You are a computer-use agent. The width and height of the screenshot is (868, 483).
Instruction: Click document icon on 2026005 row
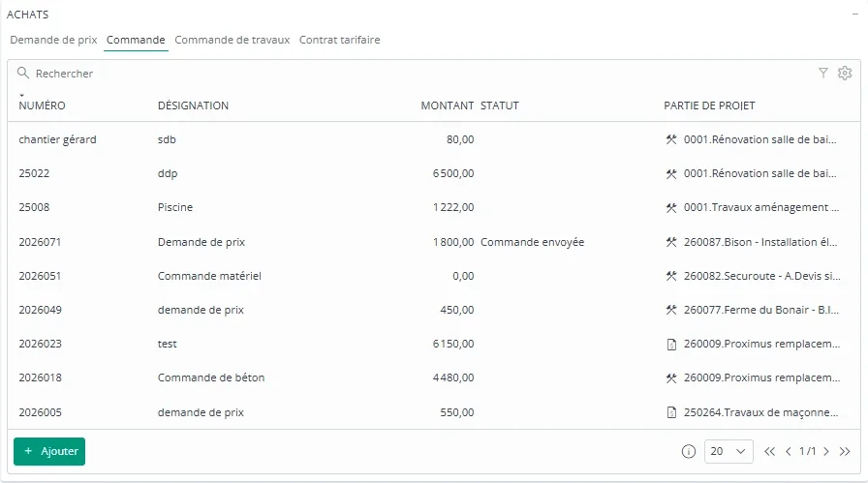pyautogui.click(x=671, y=412)
